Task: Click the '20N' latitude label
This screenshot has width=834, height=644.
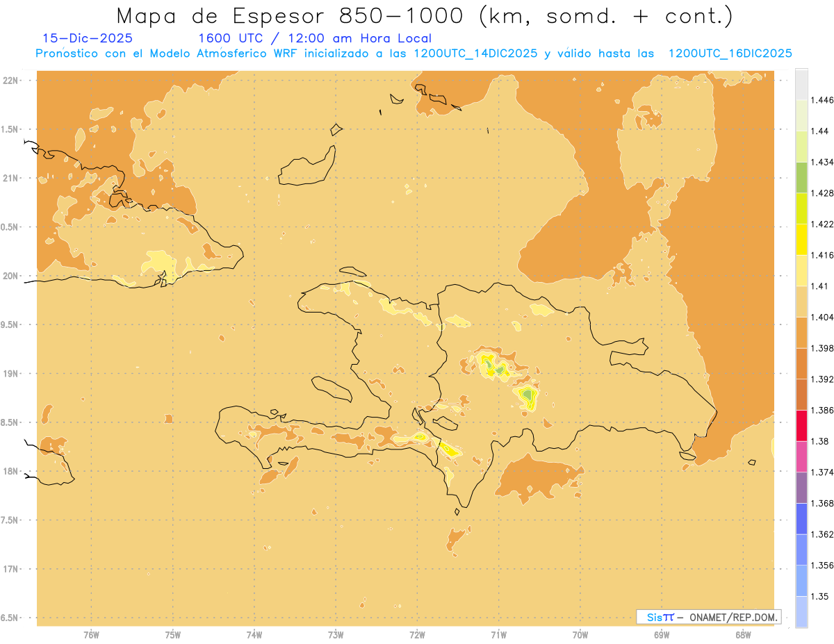Action: [x=11, y=276]
